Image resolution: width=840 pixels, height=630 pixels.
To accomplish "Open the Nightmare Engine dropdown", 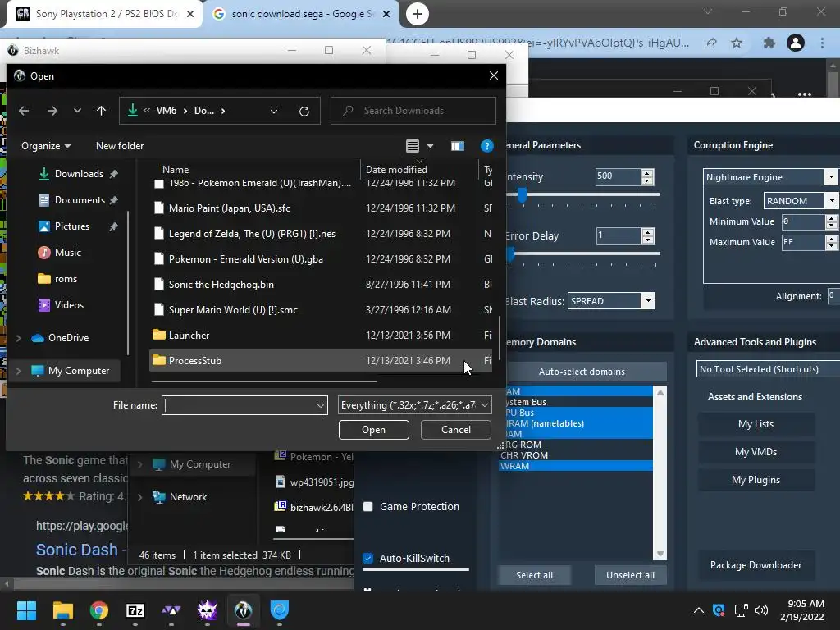I will coord(831,177).
